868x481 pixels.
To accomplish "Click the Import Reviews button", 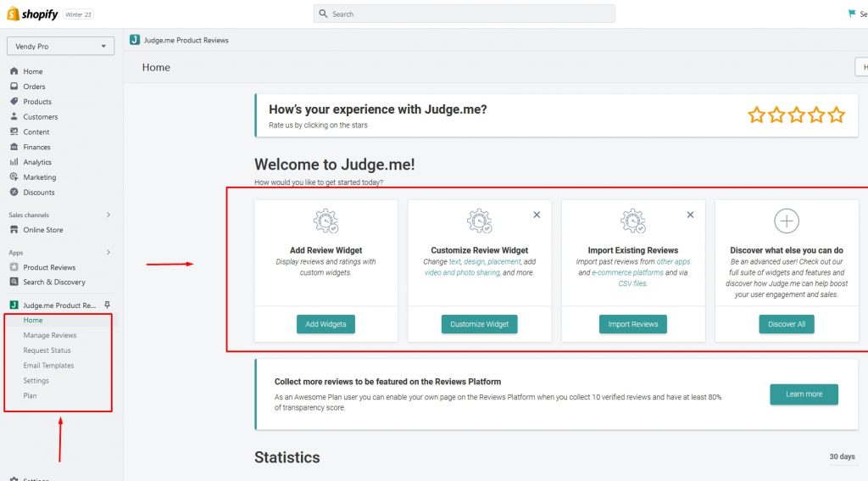I will pyautogui.click(x=632, y=324).
